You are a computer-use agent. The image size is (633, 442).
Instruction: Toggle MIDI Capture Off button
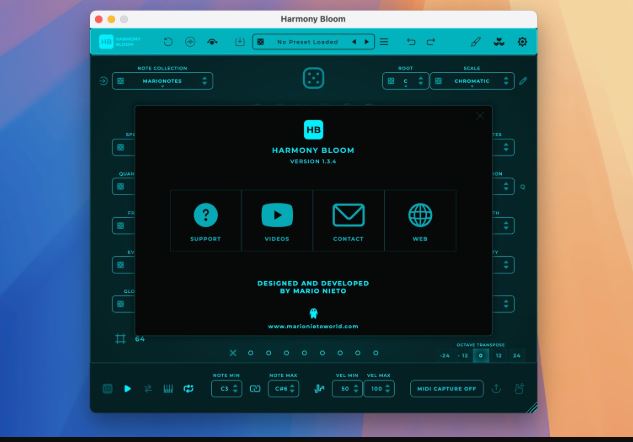coord(446,389)
